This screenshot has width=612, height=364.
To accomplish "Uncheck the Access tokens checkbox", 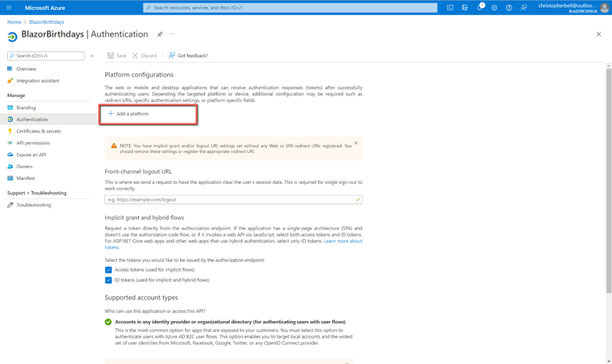I will pos(108,270).
